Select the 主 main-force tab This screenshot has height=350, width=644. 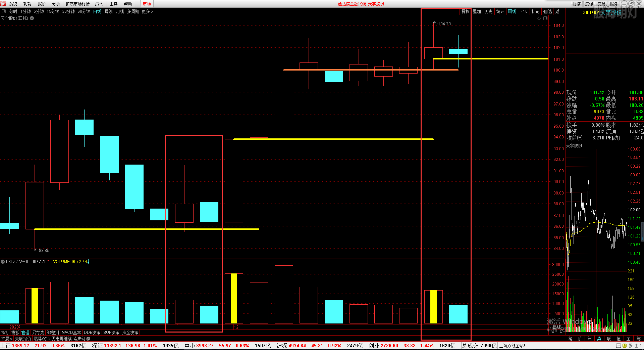click(x=628, y=339)
